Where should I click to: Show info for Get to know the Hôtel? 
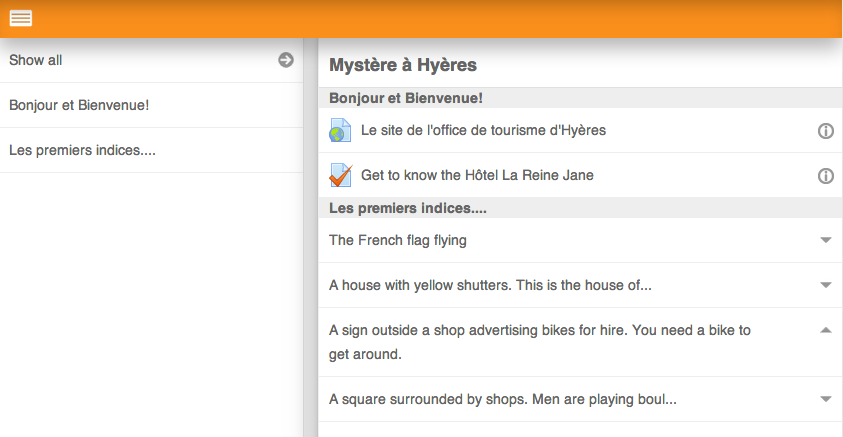tap(826, 176)
